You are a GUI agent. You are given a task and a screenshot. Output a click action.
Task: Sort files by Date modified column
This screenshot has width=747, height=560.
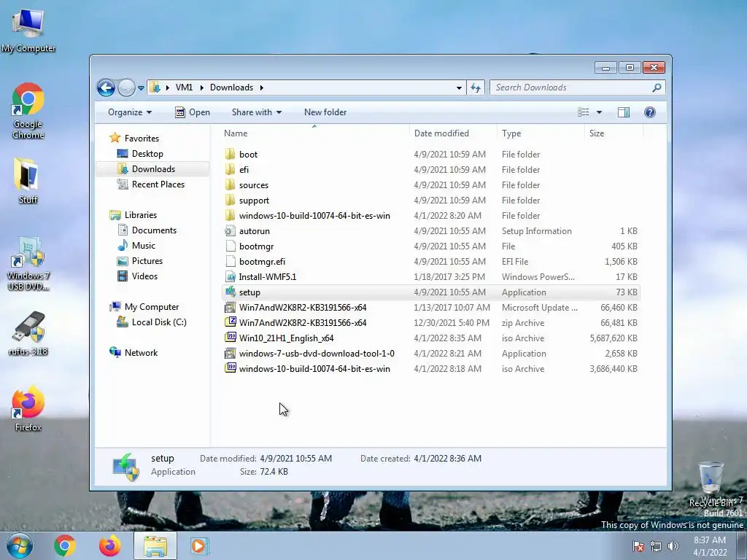pyautogui.click(x=452, y=133)
